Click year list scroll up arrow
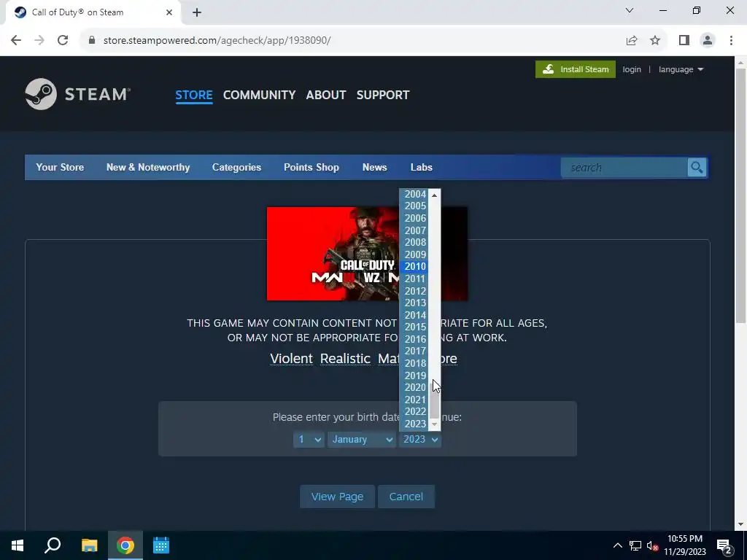 point(434,195)
